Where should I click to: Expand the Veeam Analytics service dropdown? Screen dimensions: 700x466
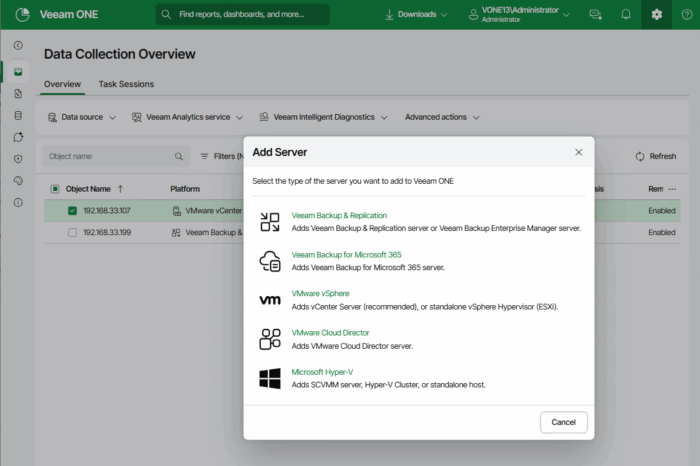[x=188, y=117]
